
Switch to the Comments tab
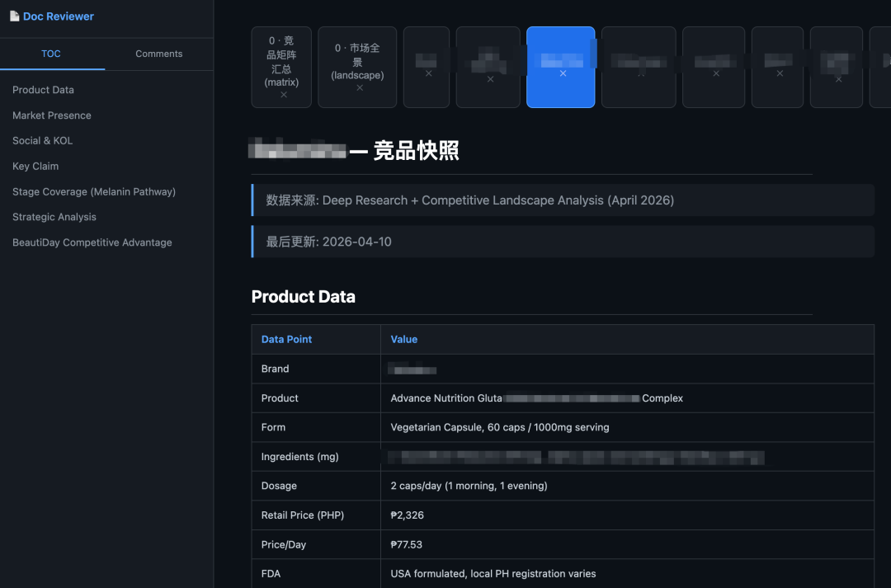pyautogui.click(x=158, y=54)
